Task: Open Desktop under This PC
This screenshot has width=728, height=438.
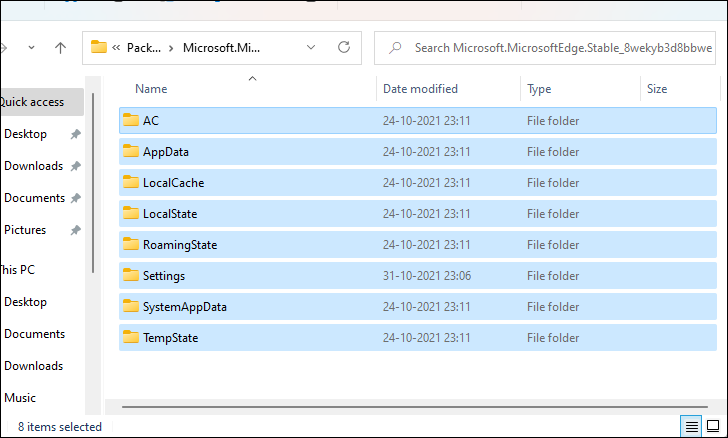Action: (x=26, y=302)
